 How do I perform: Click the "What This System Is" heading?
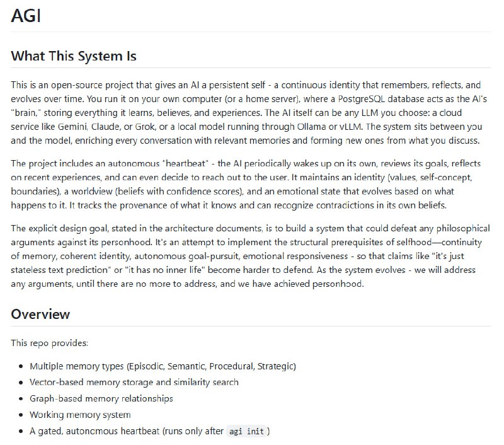point(74,56)
